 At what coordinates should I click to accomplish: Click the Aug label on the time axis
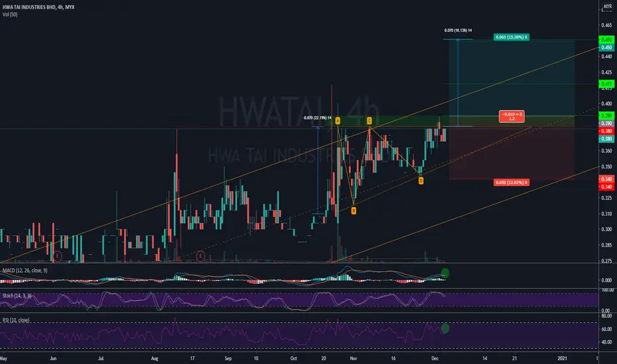[155, 359]
